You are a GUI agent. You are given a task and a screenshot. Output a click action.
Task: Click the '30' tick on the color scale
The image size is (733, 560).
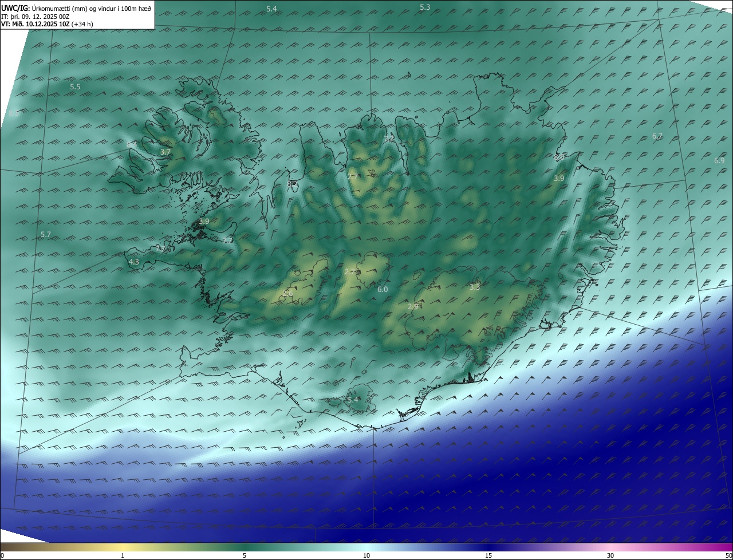point(610,555)
